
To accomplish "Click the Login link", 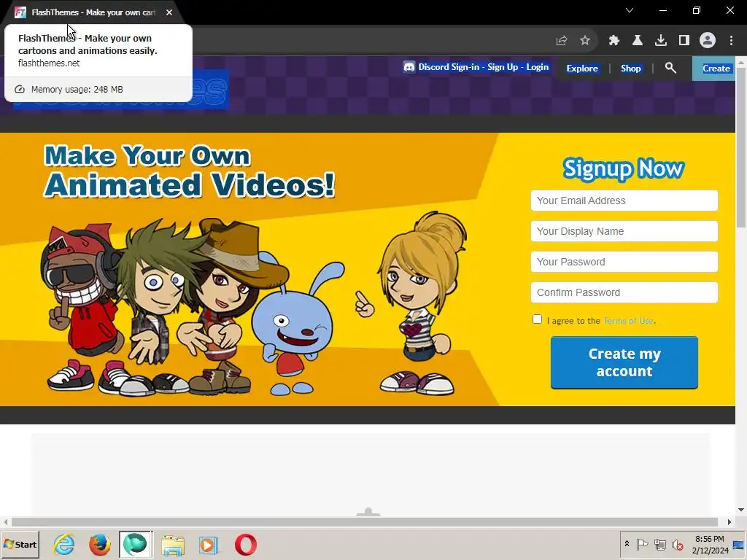I will tap(538, 67).
